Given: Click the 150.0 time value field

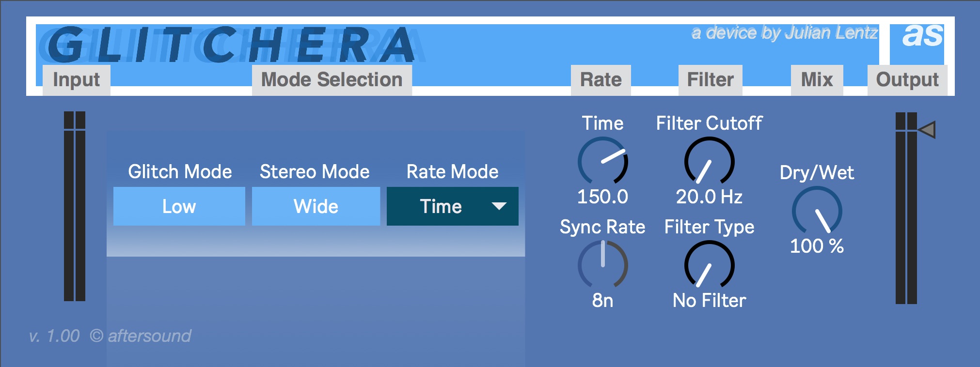Looking at the screenshot, I should pyautogui.click(x=602, y=197).
